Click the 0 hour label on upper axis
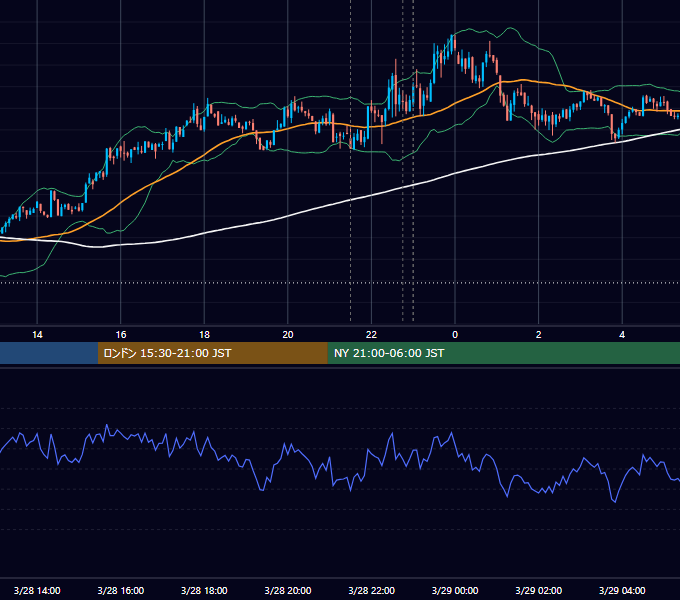The width and height of the screenshot is (680, 600). 455,335
